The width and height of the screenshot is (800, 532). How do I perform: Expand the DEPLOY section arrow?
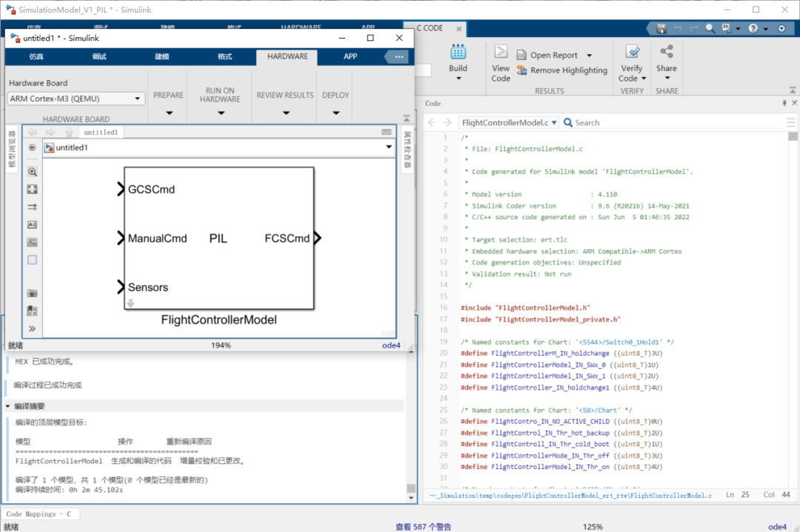[x=336, y=113]
